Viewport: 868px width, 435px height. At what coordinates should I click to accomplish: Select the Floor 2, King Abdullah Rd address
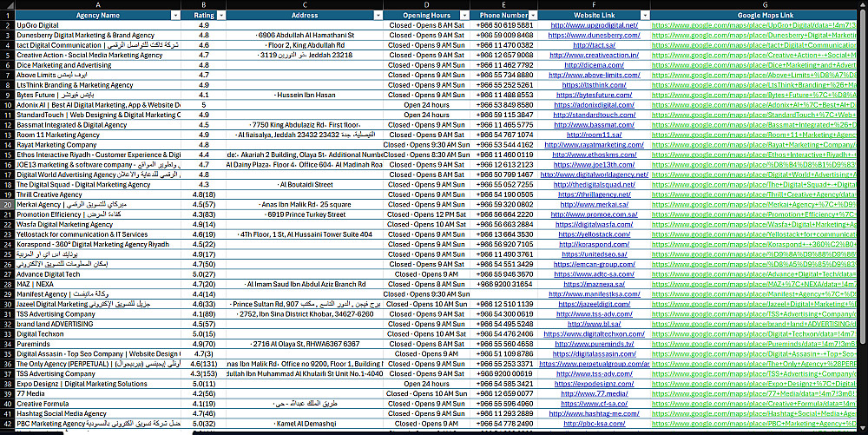click(x=305, y=45)
